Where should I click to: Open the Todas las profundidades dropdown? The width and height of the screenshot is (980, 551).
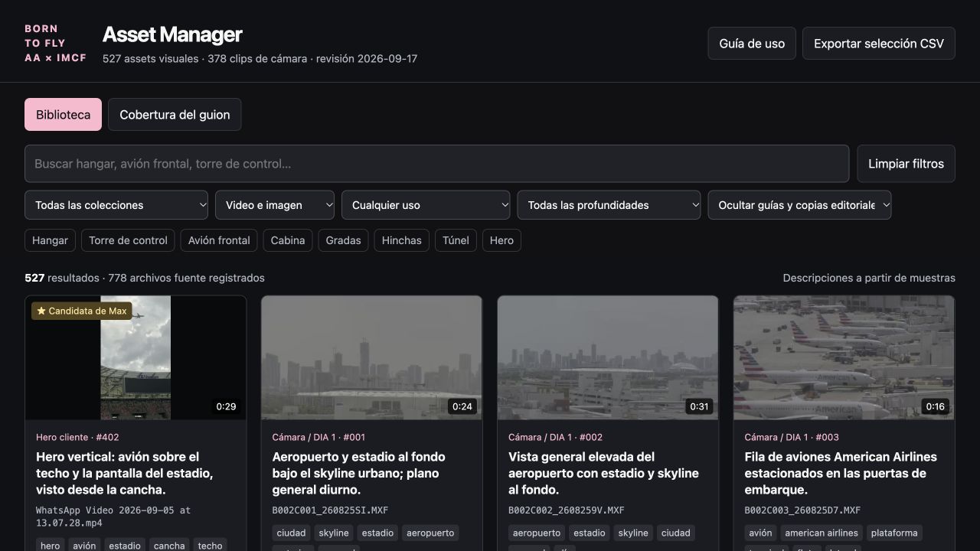click(609, 205)
